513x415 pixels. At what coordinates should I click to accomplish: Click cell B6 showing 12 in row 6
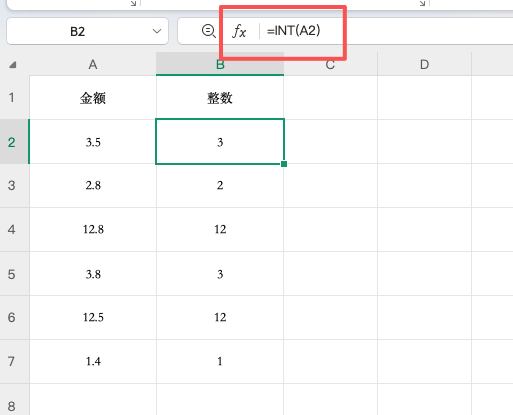(220, 317)
